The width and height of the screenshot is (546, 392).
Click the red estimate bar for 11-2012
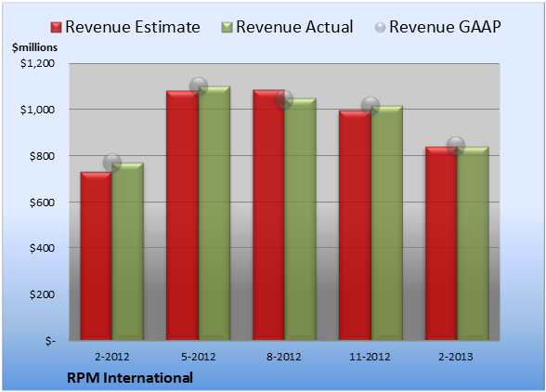355,225
